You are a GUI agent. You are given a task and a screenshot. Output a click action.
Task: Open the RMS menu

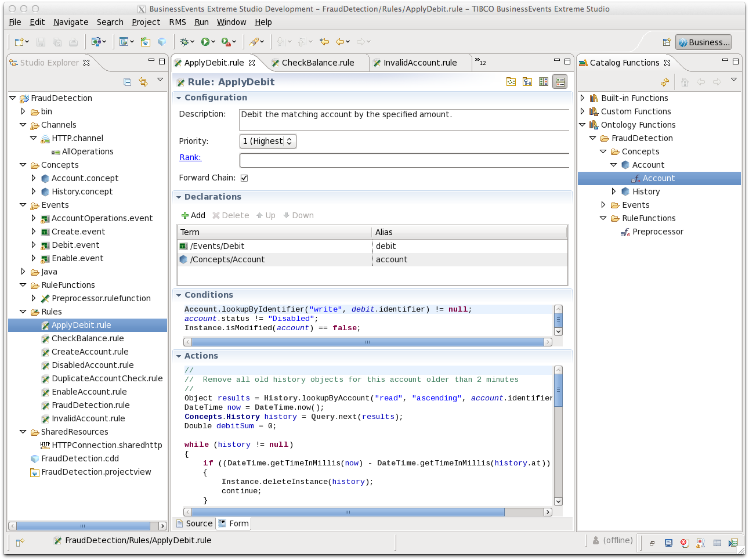click(x=178, y=22)
